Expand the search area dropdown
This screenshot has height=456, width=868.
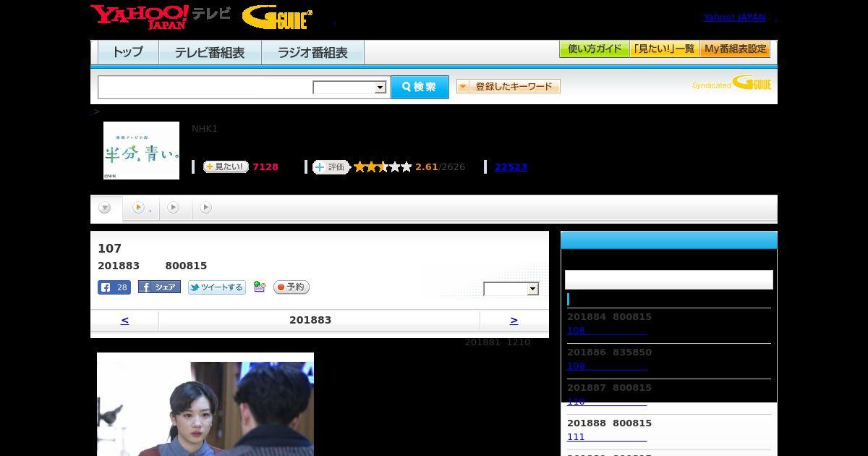click(x=349, y=88)
